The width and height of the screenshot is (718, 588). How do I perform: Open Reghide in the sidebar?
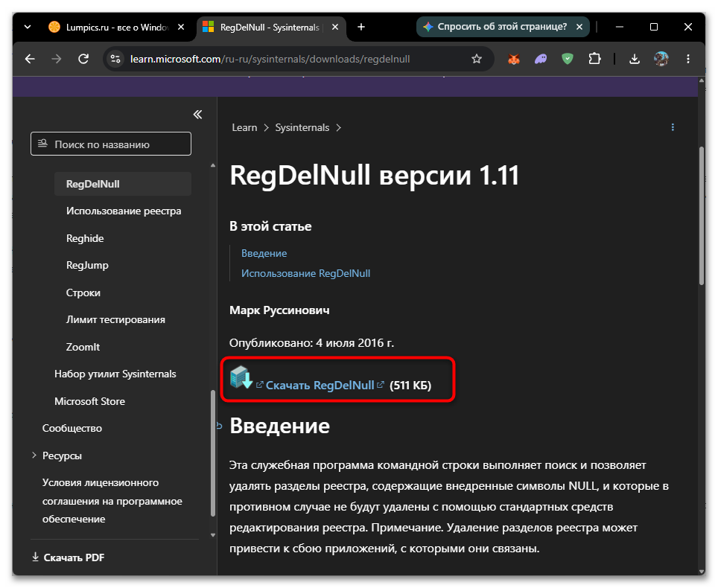pyautogui.click(x=85, y=238)
